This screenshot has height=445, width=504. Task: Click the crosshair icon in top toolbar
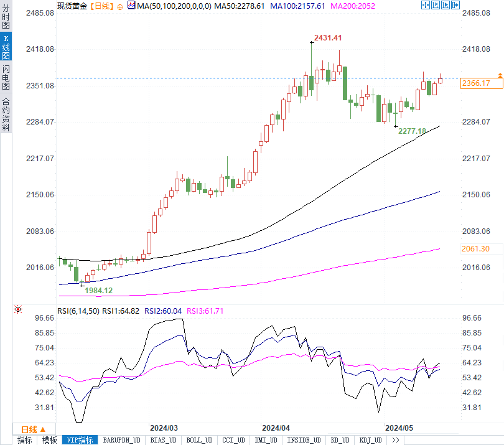(425, 5)
